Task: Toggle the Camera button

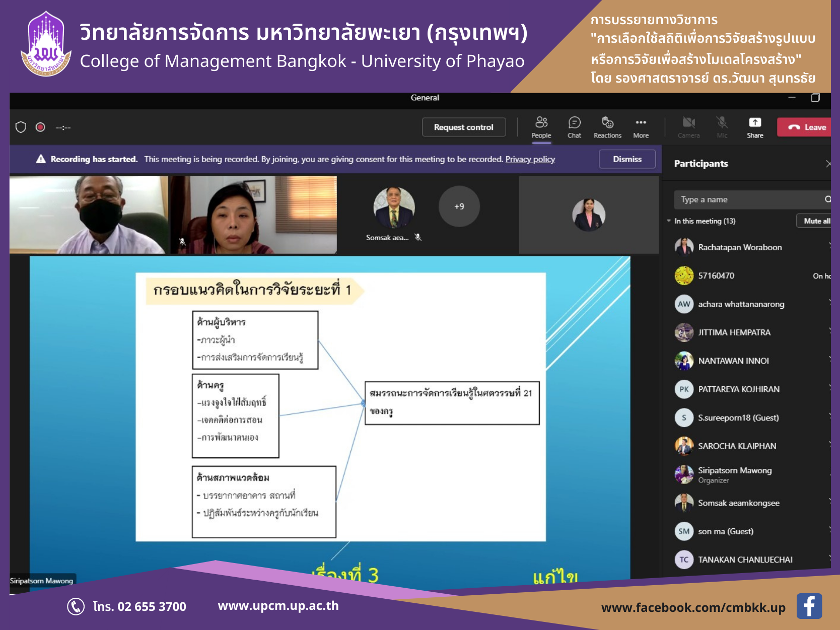Action: tap(688, 127)
